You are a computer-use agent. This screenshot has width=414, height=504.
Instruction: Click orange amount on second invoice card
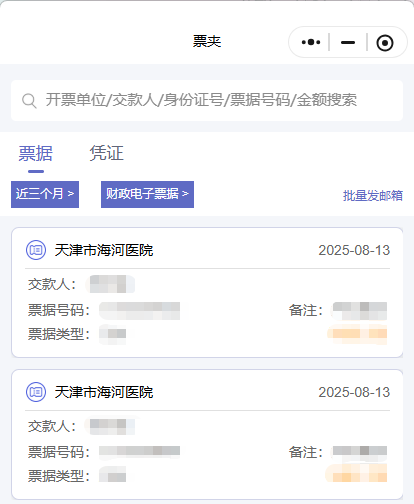pyautogui.click(x=356, y=473)
